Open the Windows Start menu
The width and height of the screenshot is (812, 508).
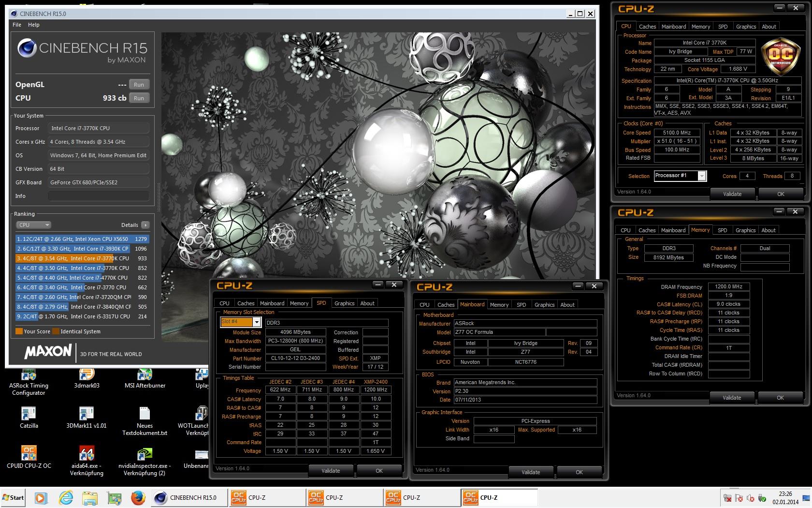click(x=13, y=497)
